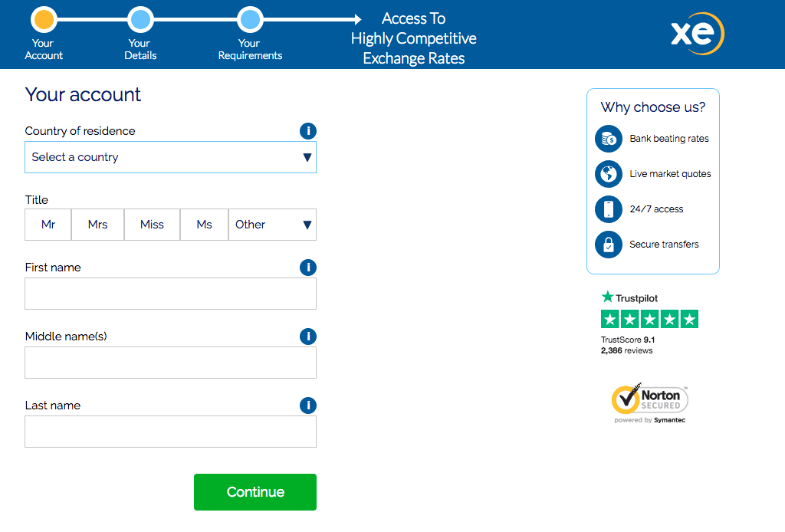Click the info icon beside Last name
Viewport: 785px width, 532px height.
307,406
